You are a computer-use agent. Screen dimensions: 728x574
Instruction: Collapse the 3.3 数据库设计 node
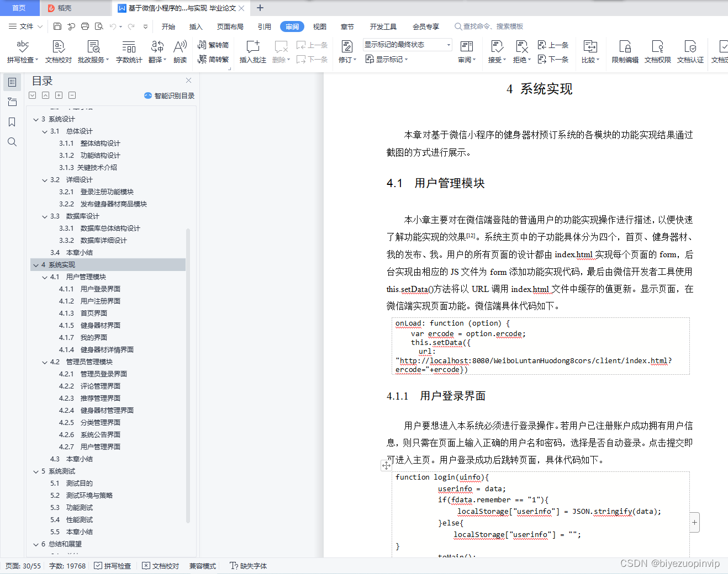pos(45,216)
